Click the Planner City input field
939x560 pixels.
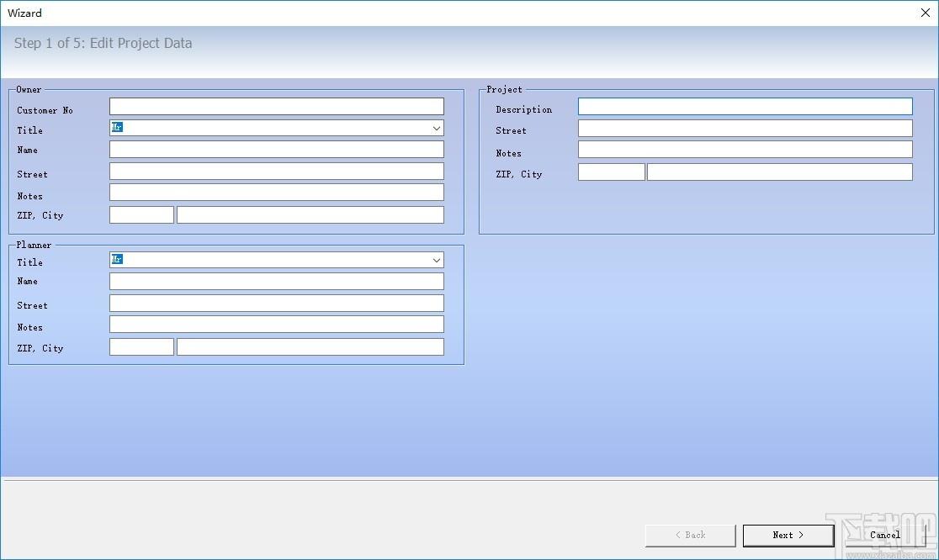pos(310,347)
